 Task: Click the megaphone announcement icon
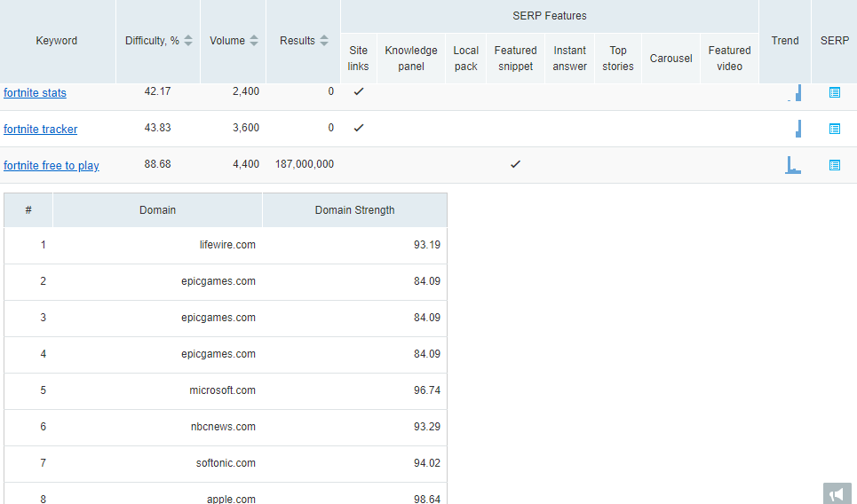click(837, 494)
